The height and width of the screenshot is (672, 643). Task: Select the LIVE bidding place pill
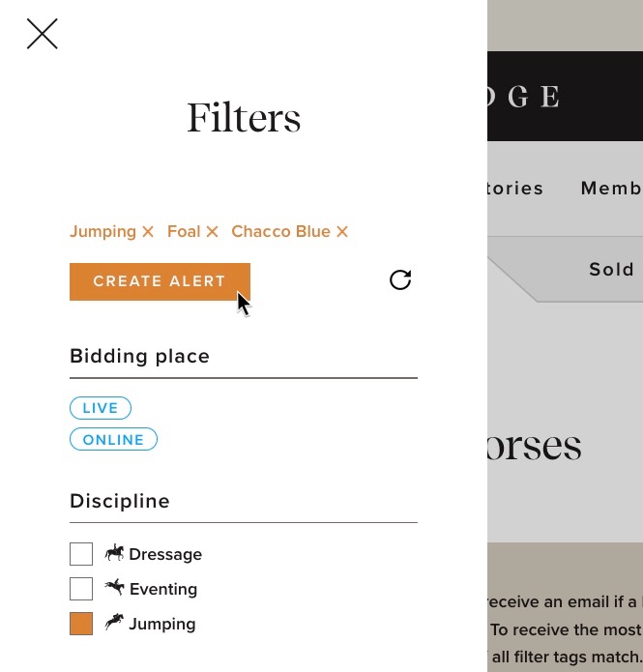tap(101, 408)
